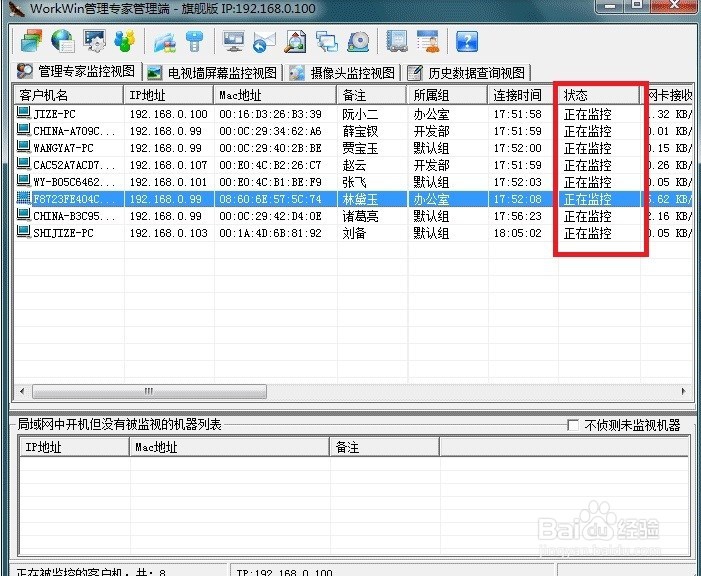701x576 pixels.
Task: Open the blue question mark help icon
Action: coord(467,42)
